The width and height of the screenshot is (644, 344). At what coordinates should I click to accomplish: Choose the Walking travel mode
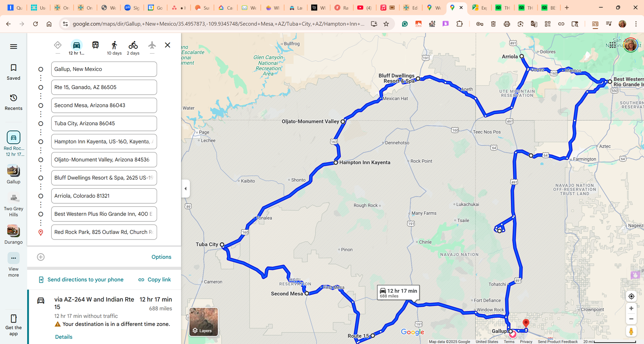coord(114,45)
